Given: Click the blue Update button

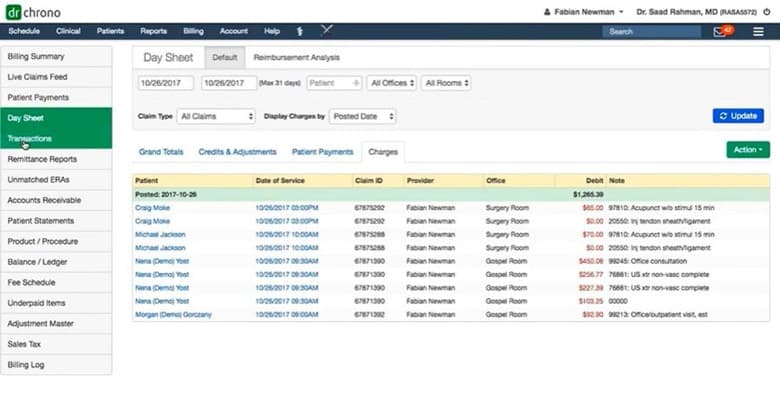Looking at the screenshot, I should [x=738, y=116].
